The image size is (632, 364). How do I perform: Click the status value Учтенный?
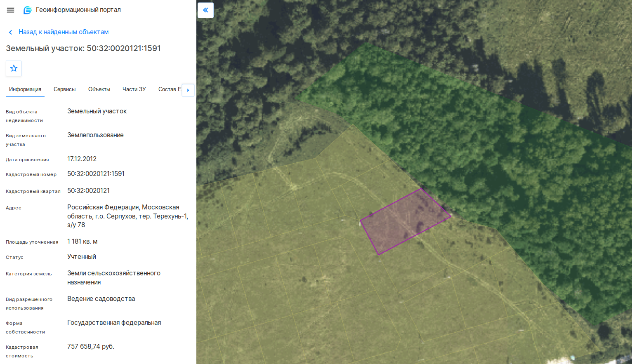(x=82, y=257)
